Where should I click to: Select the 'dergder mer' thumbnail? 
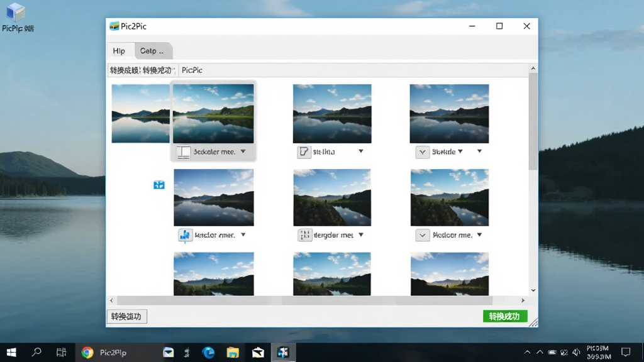point(332,197)
